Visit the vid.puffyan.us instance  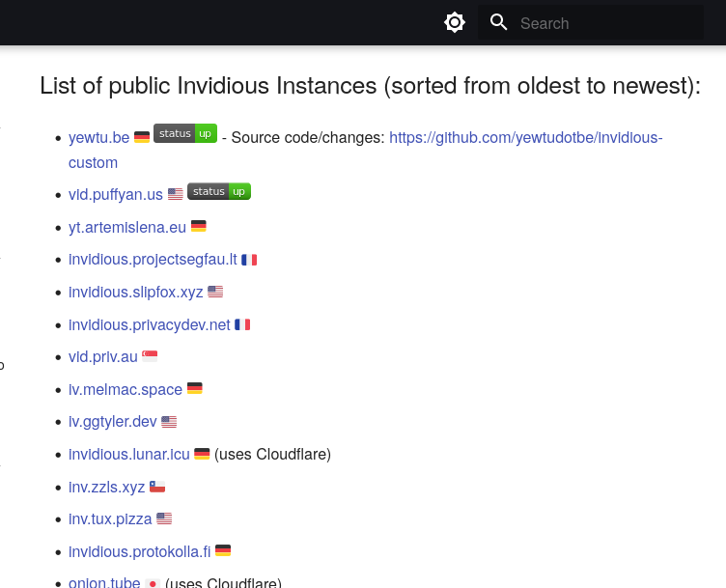116,194
